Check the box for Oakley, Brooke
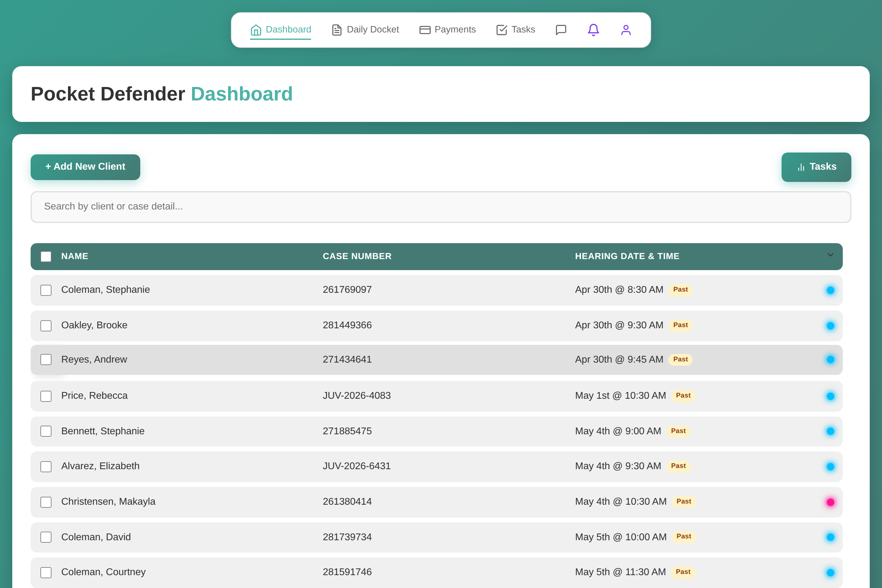This screenshot has width=882, height=588. coord(46,326)
